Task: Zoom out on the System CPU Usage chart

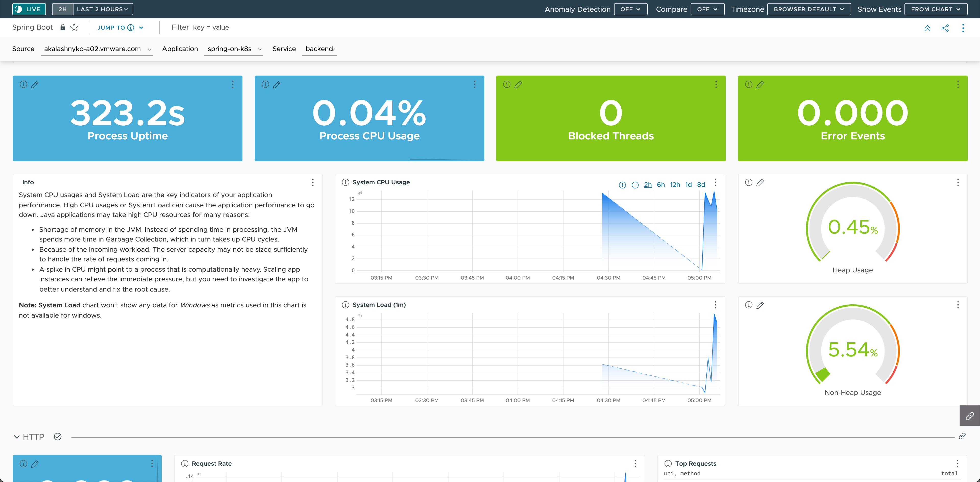Action: (635, 185)
